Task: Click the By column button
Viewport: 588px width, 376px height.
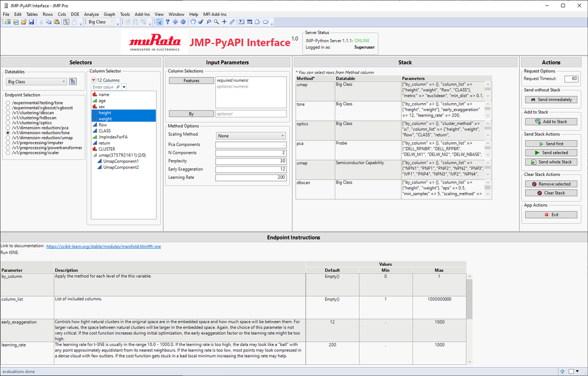Action: point(191,114)
